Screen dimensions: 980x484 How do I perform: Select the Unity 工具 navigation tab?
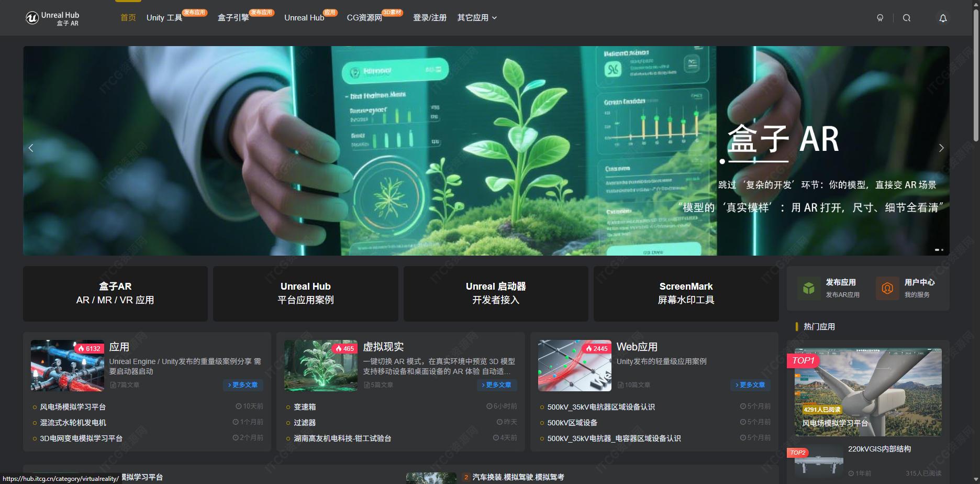coord(164,17)
